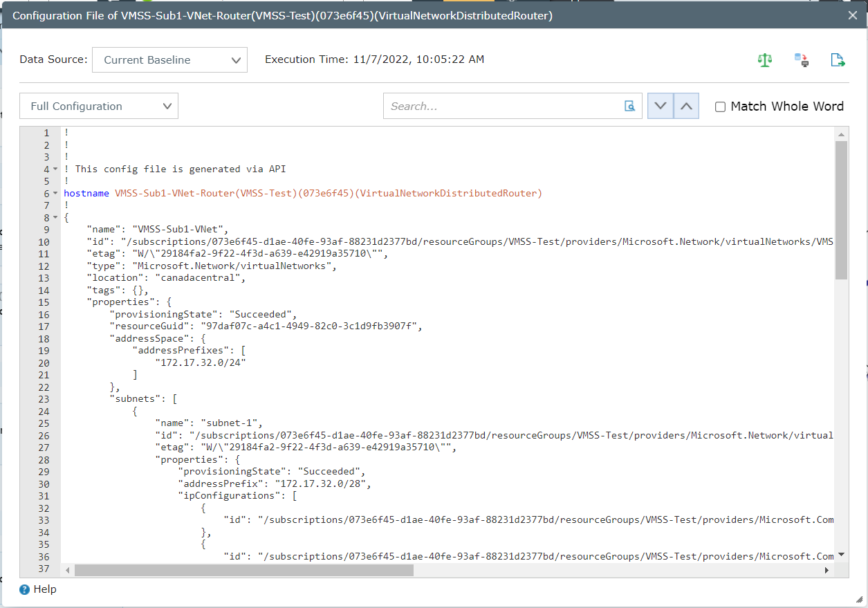Click the horizontal scrollbar right arrow
The image size is (868, 608).
[x=827, y=570]
